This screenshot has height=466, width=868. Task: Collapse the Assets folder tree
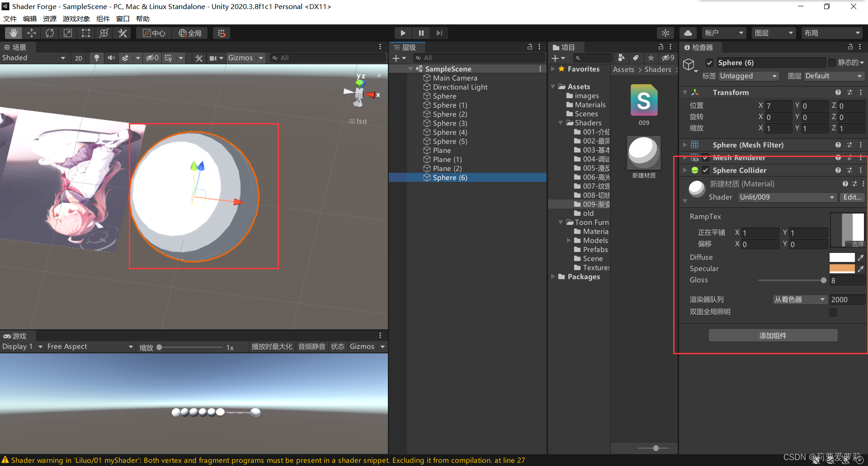(x=553, y=86)
